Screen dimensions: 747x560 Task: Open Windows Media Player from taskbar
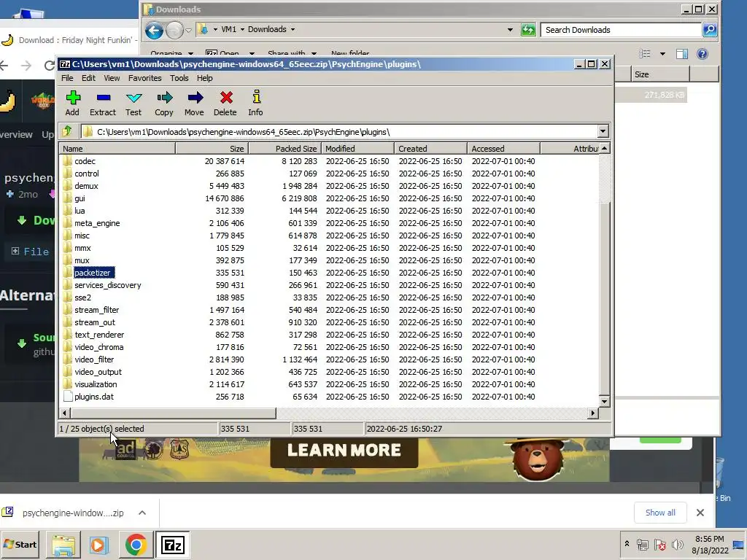(99, 544)
